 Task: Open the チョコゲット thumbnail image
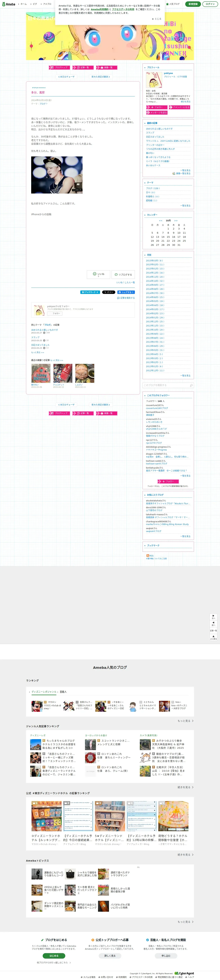pyautogui.click(x=63, y=373)
